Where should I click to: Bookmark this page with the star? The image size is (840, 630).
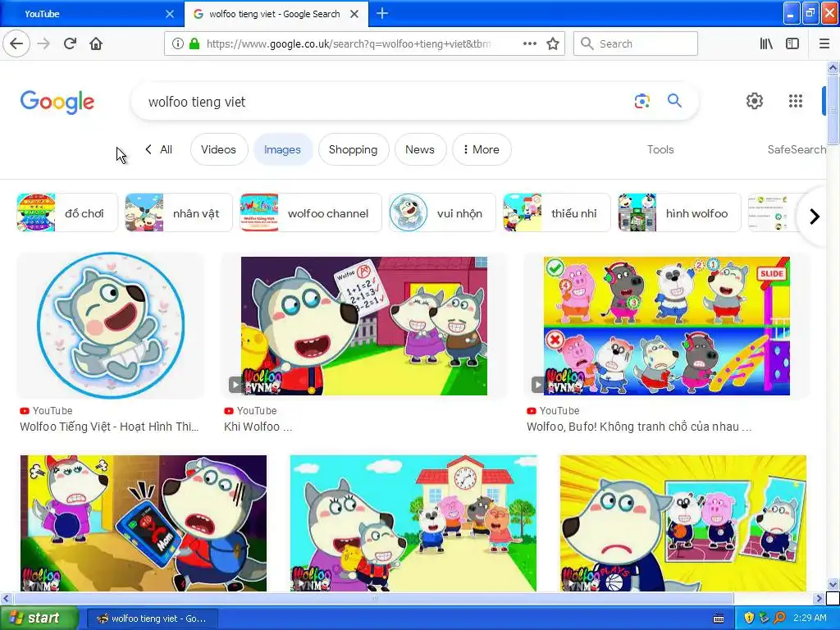point(553,43)
